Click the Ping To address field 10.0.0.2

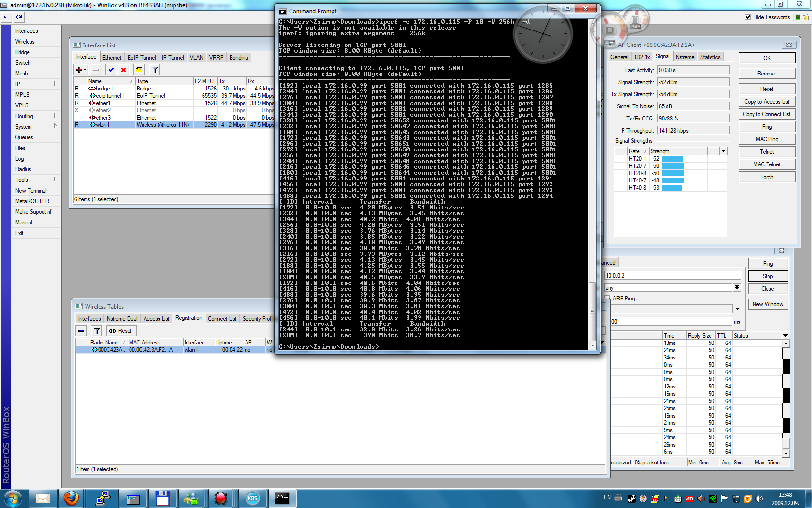[672, 275]
